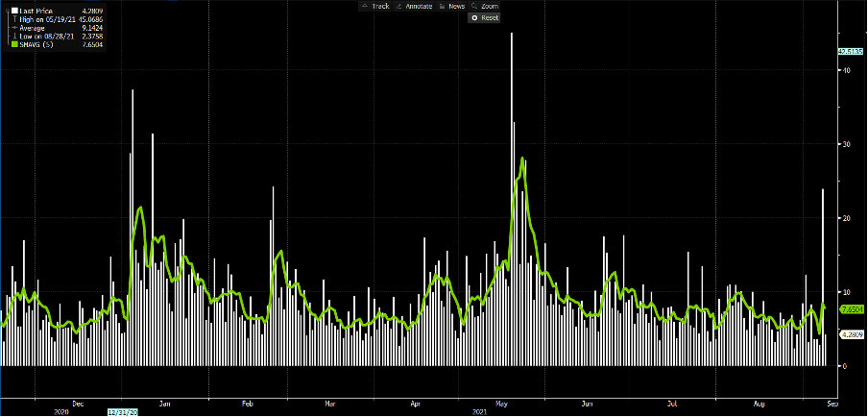This screenshot has width=868, height=417.
Task: Click the Mar month label
Action: 328,405
